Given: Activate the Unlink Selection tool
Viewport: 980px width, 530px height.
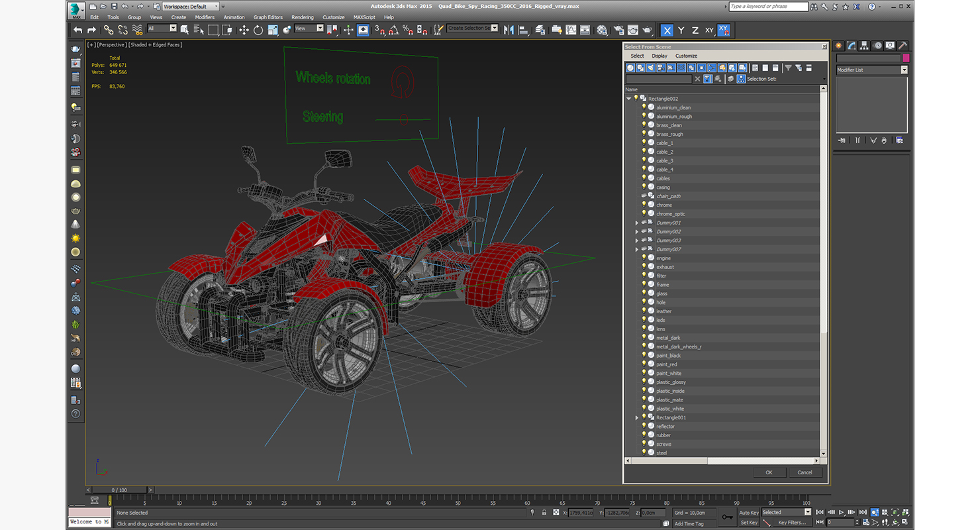Looking at the screenshot, I should 122,30.
